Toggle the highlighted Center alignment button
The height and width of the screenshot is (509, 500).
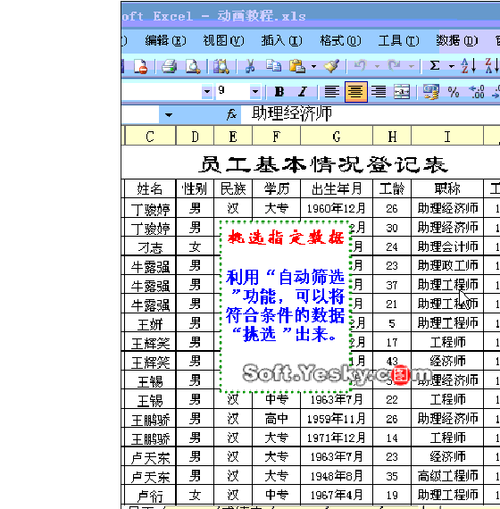tap(356, 92)
